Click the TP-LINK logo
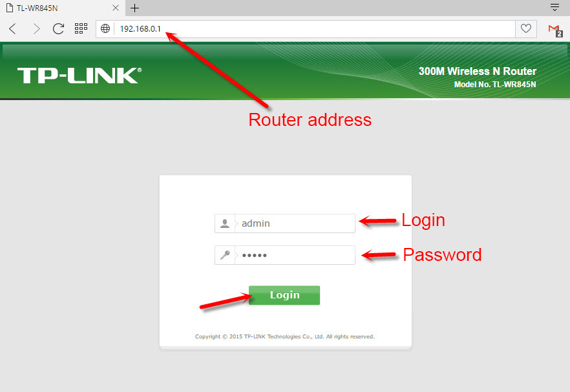Viewport: 570px width, 392px height. pos(79,75)
